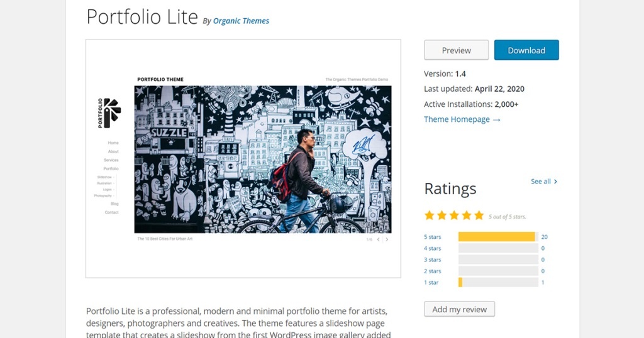
Task: Click the See all chevron arrow
Action: coord(555,182)
